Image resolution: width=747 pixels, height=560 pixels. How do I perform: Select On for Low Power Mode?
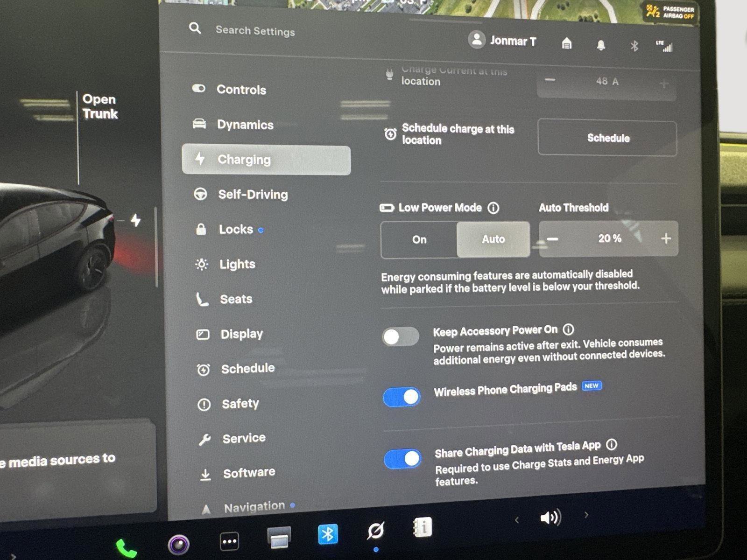(x=419, y=239)
